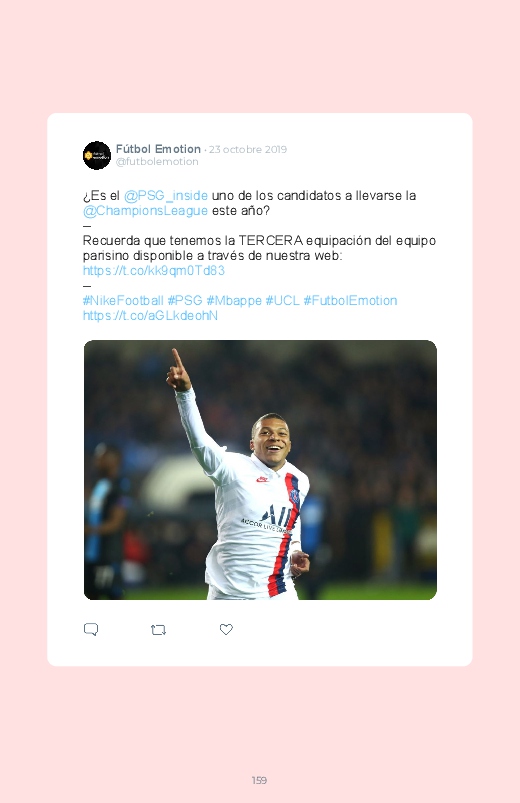This screenshot has height=803, width=520.
Task: Open the @ChampionsLeague mention
Action: coord(145,210)
